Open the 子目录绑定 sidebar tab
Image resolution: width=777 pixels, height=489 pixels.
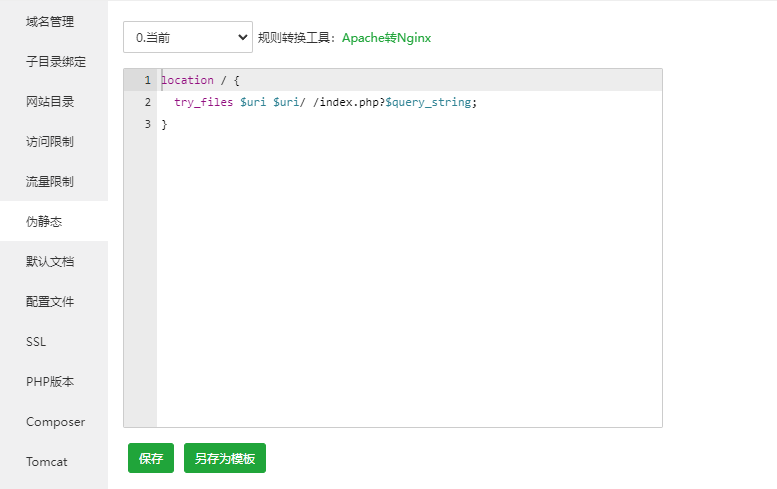tap(54, 61)
